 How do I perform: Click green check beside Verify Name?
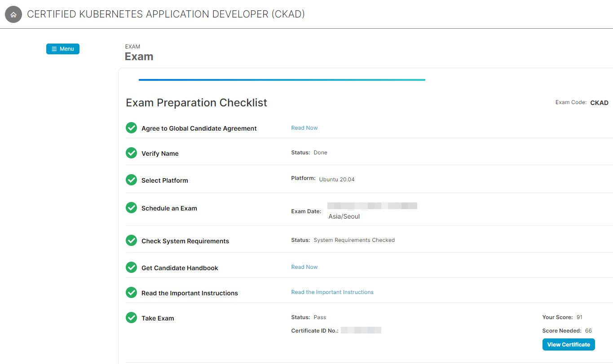coord(131,153)
